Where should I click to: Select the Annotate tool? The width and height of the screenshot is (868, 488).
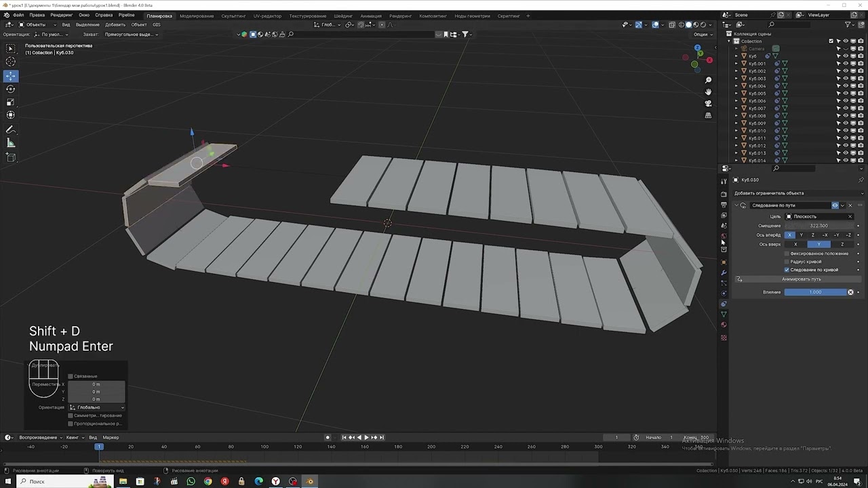click(x=10, y=129)
